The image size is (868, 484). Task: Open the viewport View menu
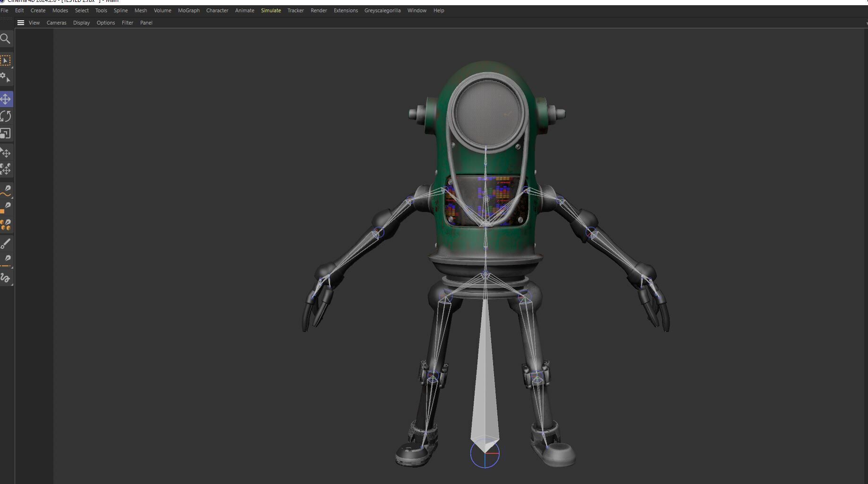pyautogui.click(x=34, y=23)
